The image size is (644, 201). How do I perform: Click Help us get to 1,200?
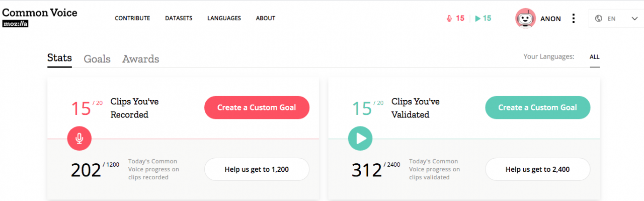257,169
